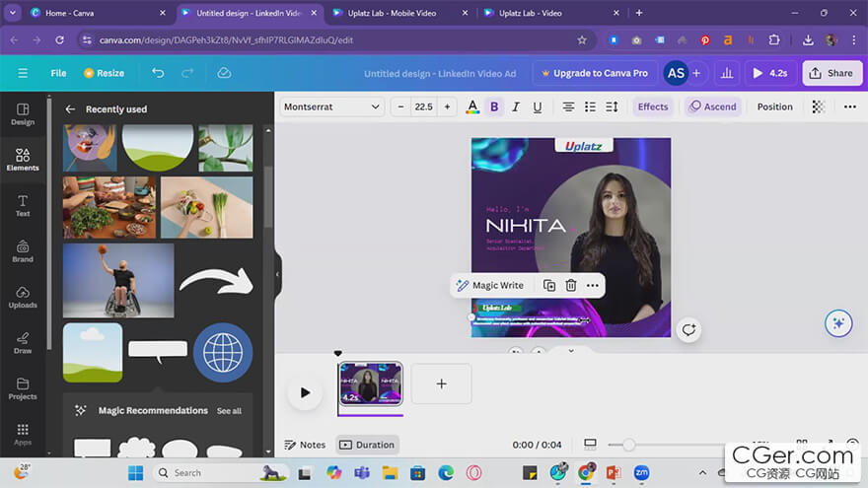Image resolution: width=868 pixels, height=488 pixels.
Task: Toggle bulleted list formatting
Action: (x=590, y=106)
